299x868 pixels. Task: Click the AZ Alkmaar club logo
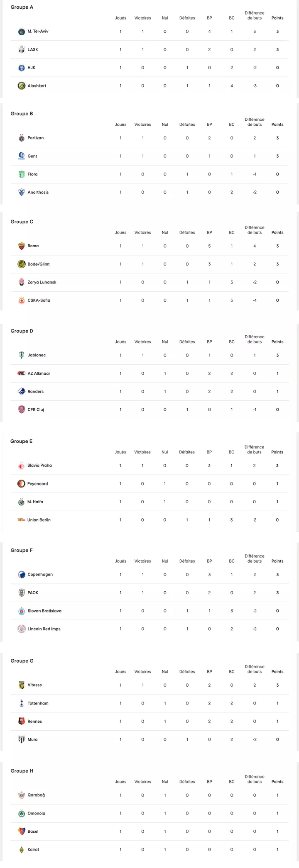pos(22,373)
